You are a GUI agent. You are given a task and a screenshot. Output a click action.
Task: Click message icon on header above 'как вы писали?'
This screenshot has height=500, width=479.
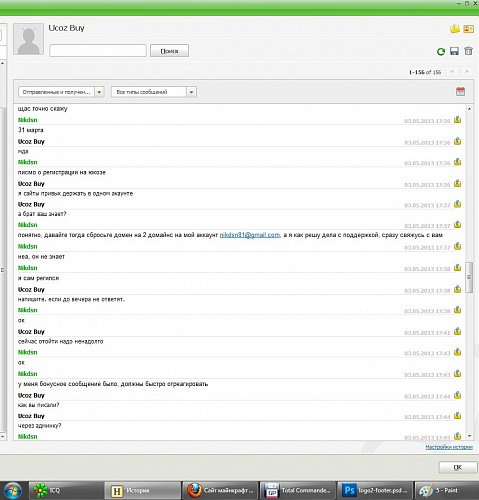pyautogui.click(x=458, y=395)
